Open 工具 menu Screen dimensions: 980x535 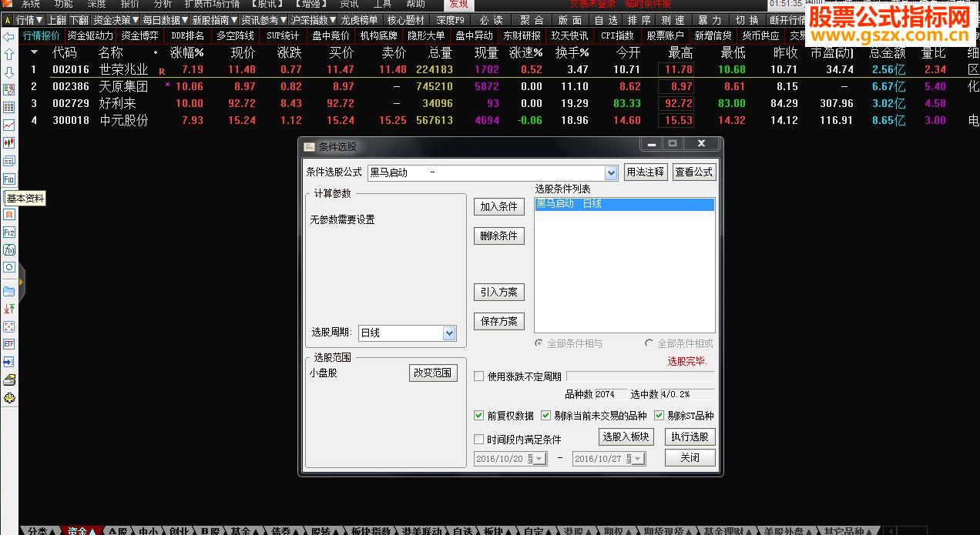coord(383,4)
